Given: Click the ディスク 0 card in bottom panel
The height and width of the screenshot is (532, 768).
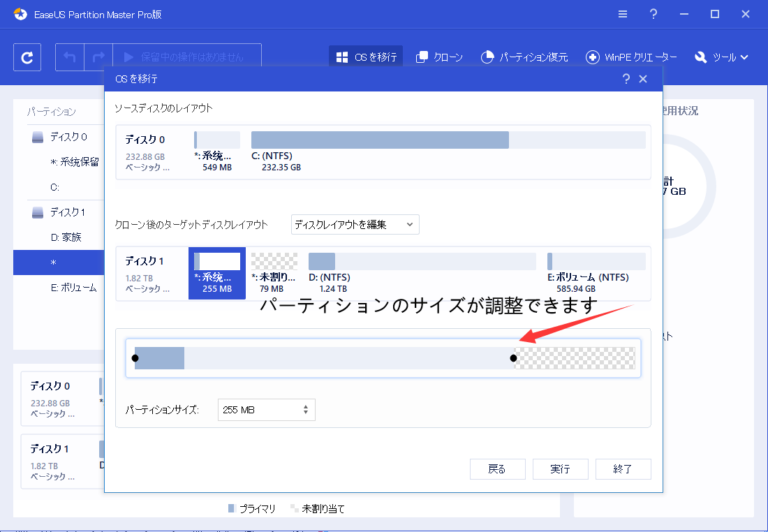Looking at the screenshot, I should (62, 399).
